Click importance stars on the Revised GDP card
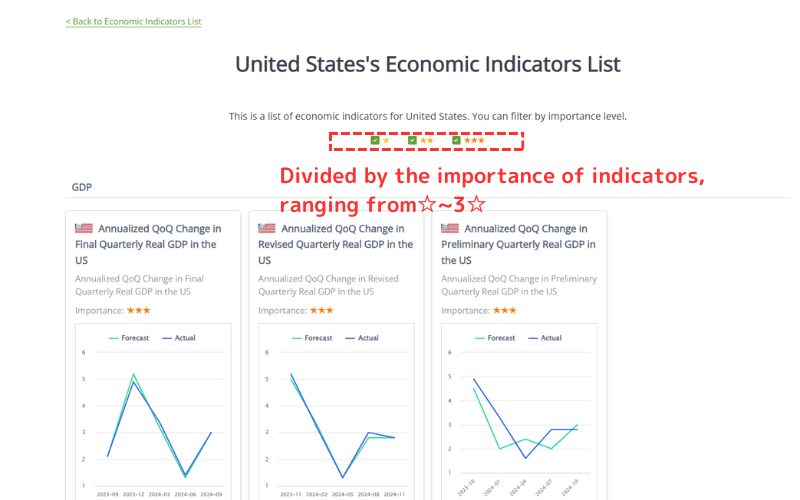The height and width of the screenshot is (500, 800). click(x=321, y=310)
